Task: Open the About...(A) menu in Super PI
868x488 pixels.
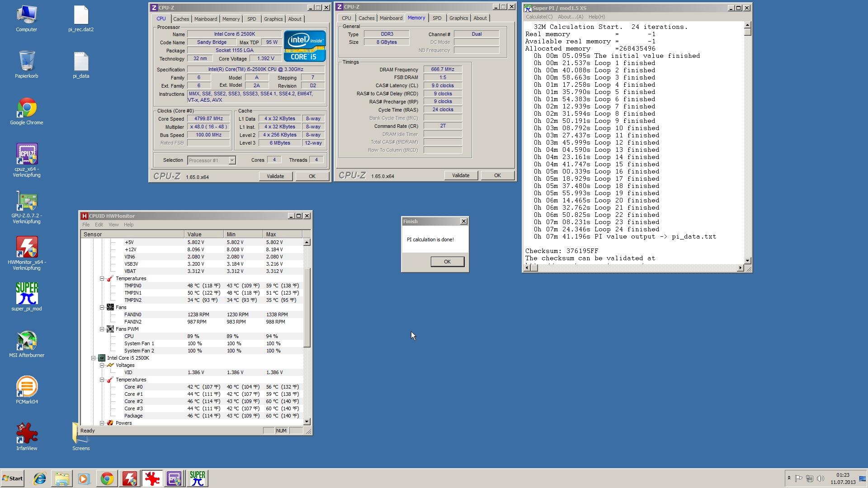Action: pyautogui.click(x=571, y=17)
